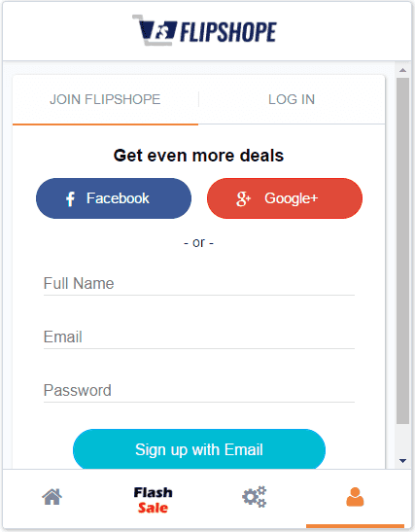The width and height of the screenshot is (415, 532).
Task: Click the Facebook f icon
Action: tap(70, 198)
